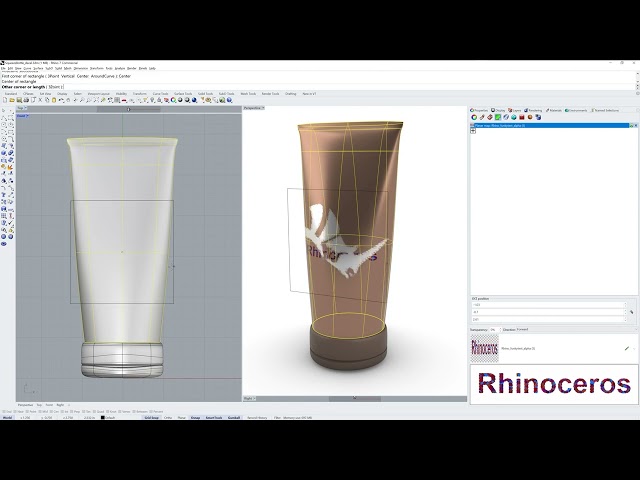Toggle Grid Snap in the status bar
The width and height of the screenshot is (640, 480).
point(151,418)
